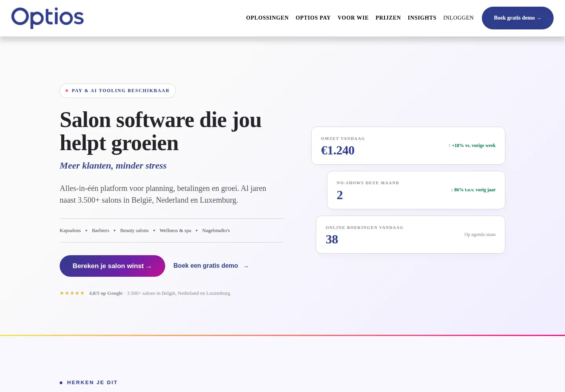
Task: Click the Boek een gratis demo link
Action: 211,266
